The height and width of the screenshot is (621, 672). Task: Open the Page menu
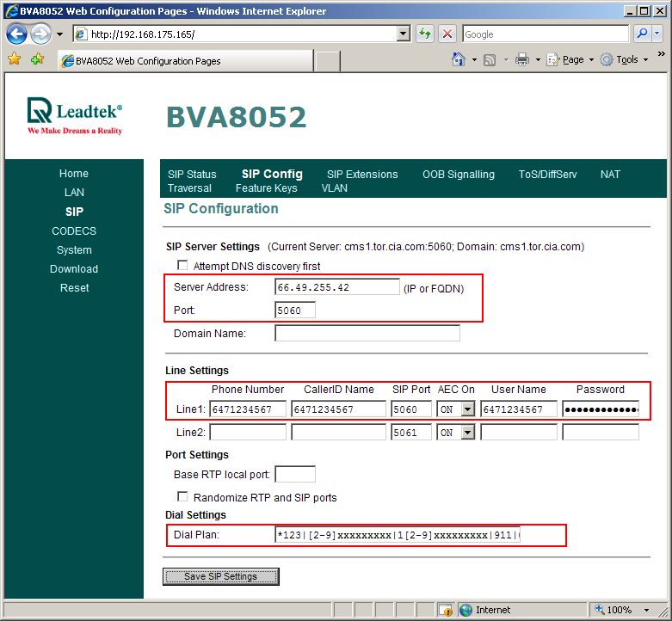click(x=570, y=59)
